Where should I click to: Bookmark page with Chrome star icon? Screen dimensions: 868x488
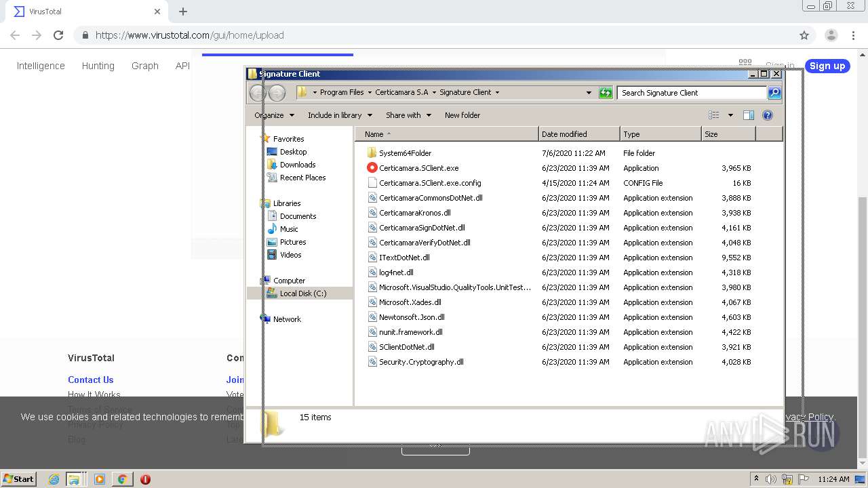[x=804, y=35]
